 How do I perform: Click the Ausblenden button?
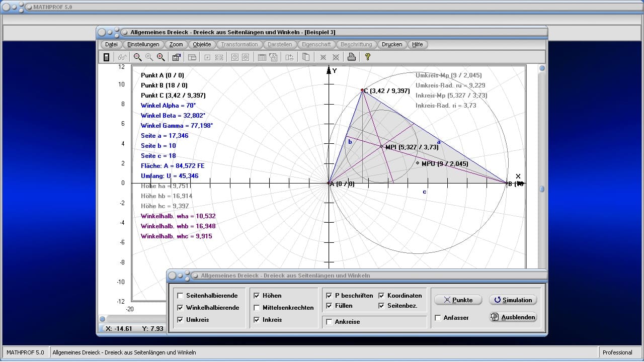[513, 317]
